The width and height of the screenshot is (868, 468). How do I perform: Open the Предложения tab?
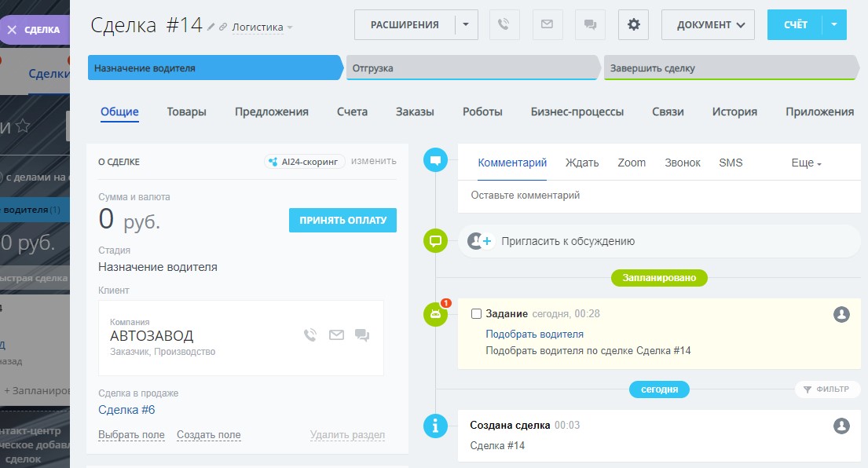tap(272, 112)
